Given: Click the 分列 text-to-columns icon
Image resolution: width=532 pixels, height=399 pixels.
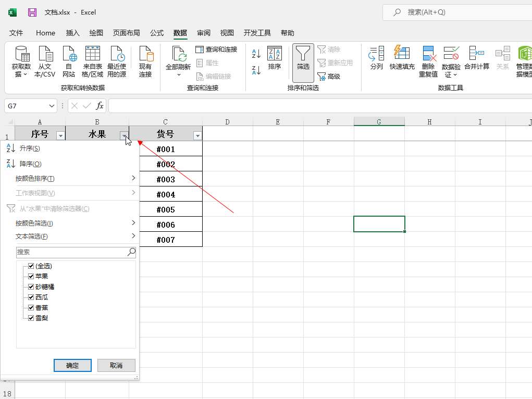Looking at the screenshot, I should click(x=376, y=54).
